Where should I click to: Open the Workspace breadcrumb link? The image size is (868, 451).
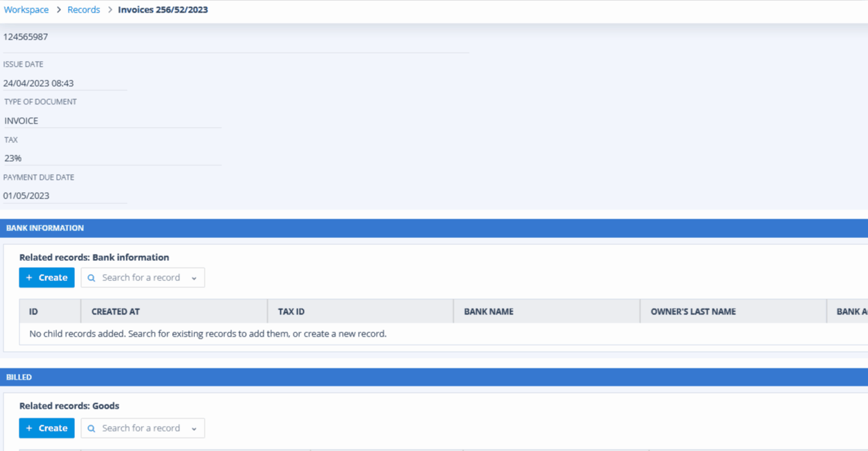(x=26, y=10)
